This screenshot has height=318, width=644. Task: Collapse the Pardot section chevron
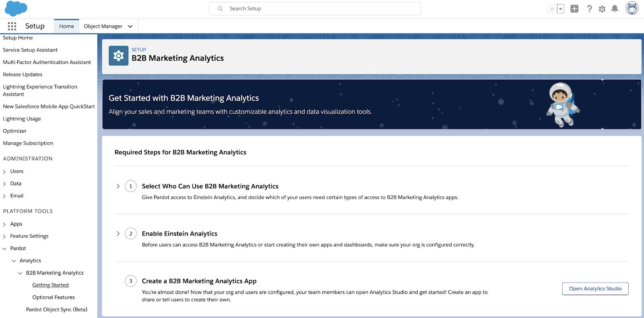pos(4,249)
